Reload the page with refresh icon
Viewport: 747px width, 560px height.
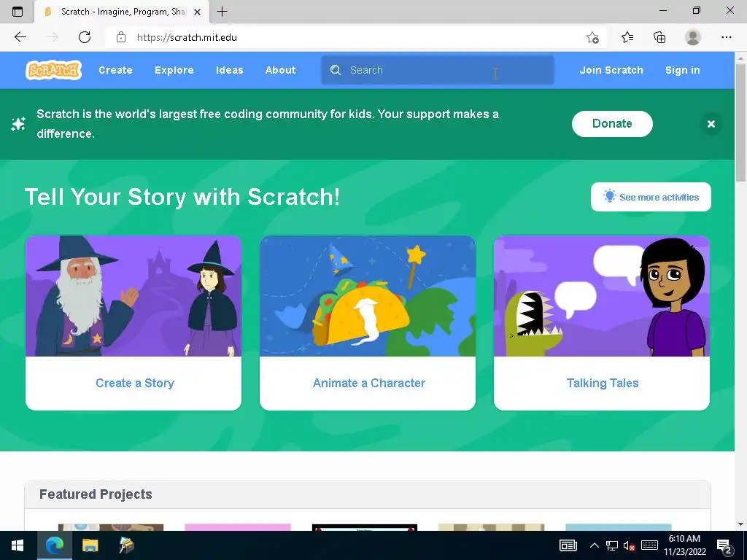click(x=85, y=37)
